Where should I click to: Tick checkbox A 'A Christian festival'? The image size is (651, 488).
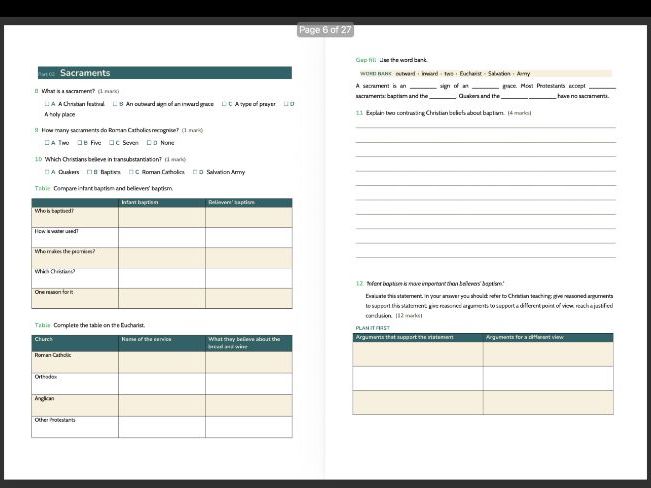46,104
